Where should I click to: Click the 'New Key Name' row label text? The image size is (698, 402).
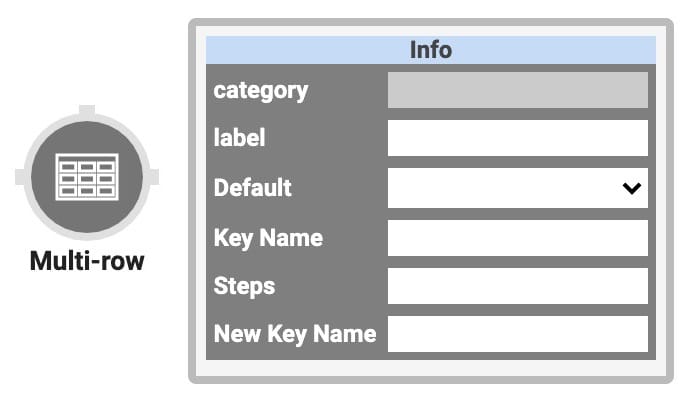pos(295,334)
